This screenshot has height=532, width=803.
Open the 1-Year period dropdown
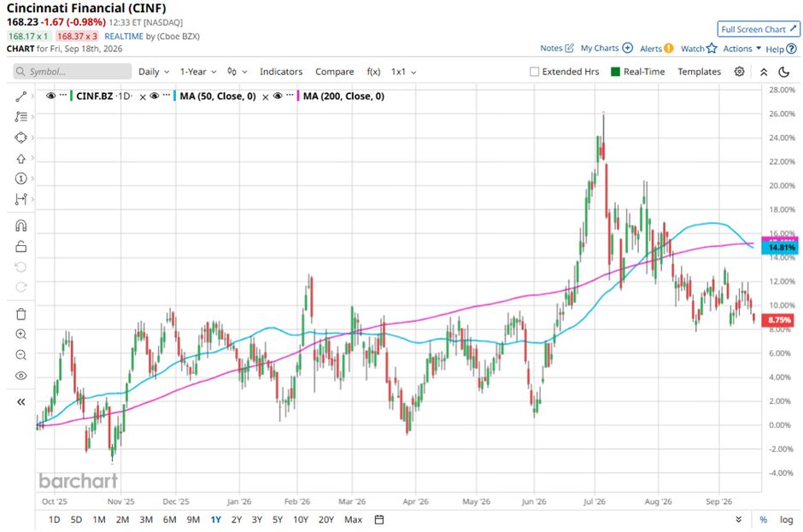coord(198,72)
